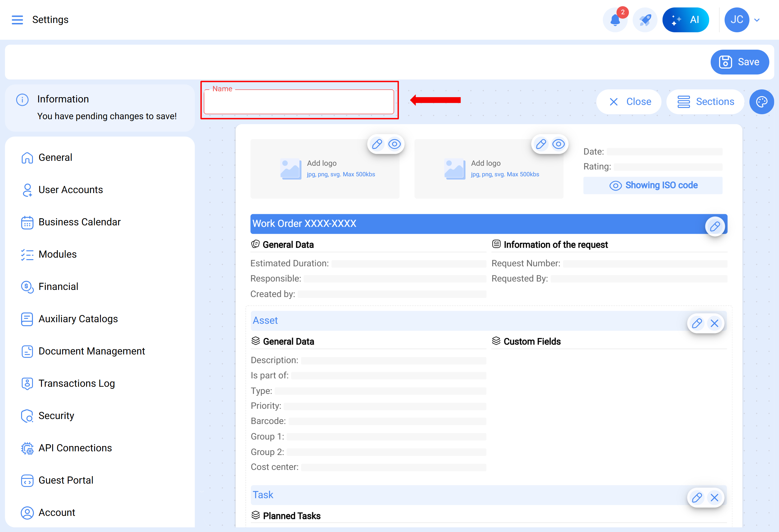Close the editor with the Close button
This screenshot has width=779, height=532.
(x=629, y=101)
